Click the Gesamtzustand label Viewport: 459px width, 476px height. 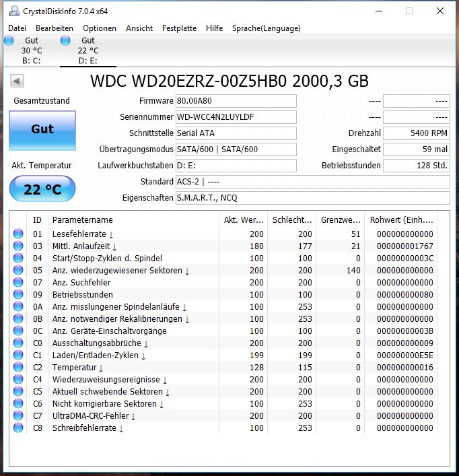[x=42, y=101]
